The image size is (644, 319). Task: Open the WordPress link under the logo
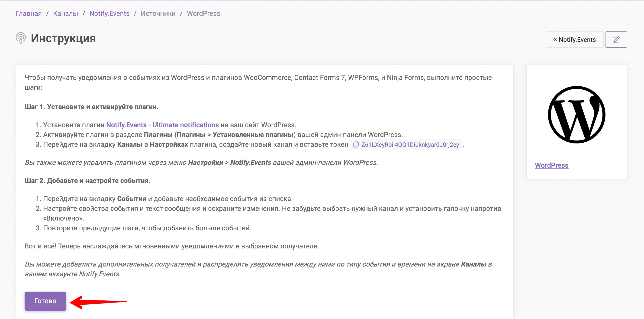(551, 165)
